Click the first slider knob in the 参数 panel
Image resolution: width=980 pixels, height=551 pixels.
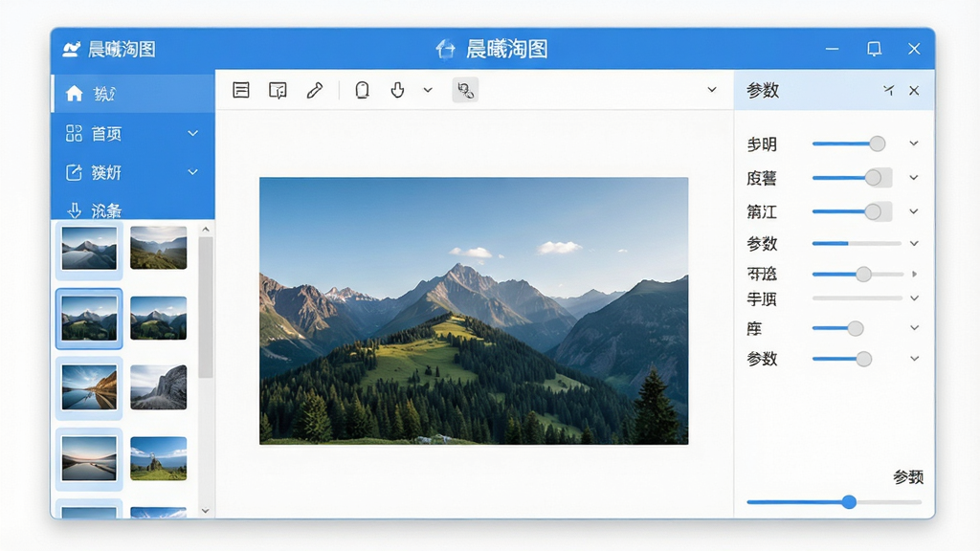(878, 143)
